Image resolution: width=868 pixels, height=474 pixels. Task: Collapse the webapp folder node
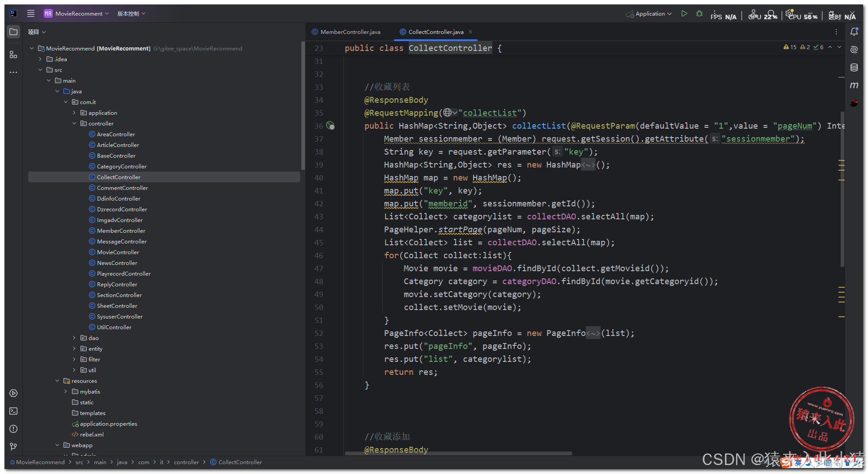pos(57,445)
